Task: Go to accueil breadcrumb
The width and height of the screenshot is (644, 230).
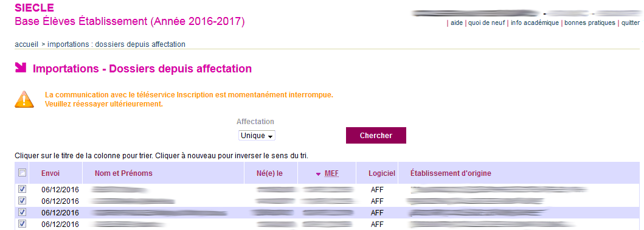Action: 27,44
